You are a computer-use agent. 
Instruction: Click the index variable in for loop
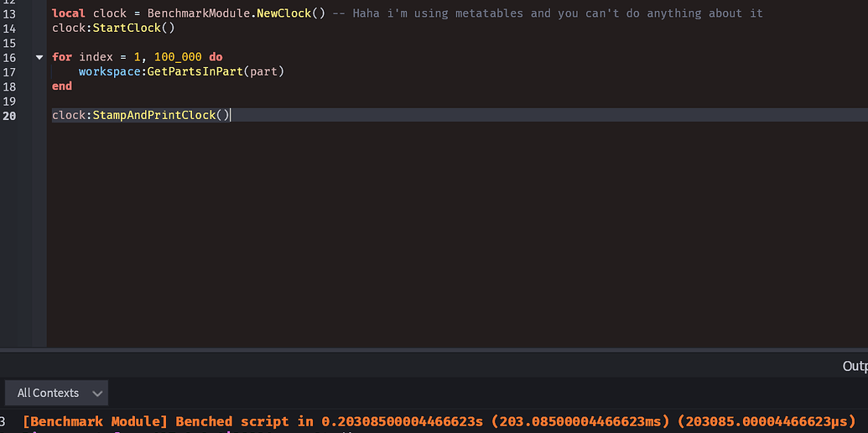(96, 57)
